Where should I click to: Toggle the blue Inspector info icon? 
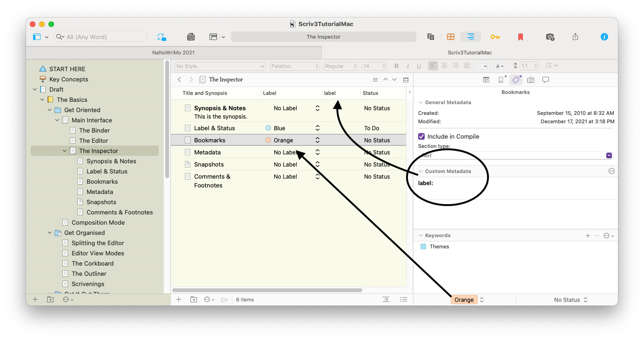tap(604, 37)
